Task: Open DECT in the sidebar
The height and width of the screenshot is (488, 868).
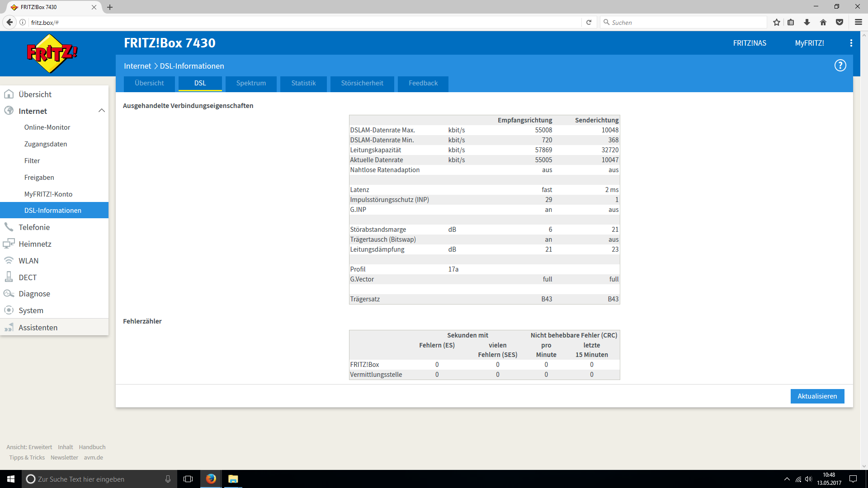Action: tap(54, 277)
